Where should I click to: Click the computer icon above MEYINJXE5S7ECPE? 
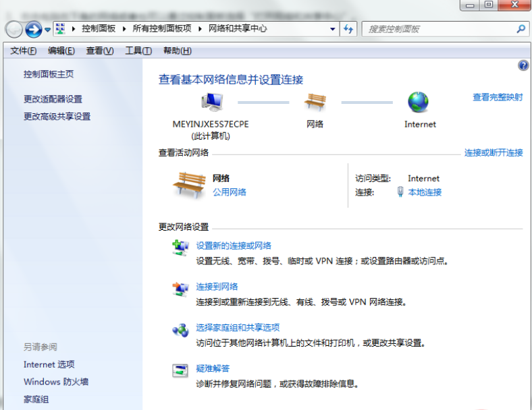211,102
